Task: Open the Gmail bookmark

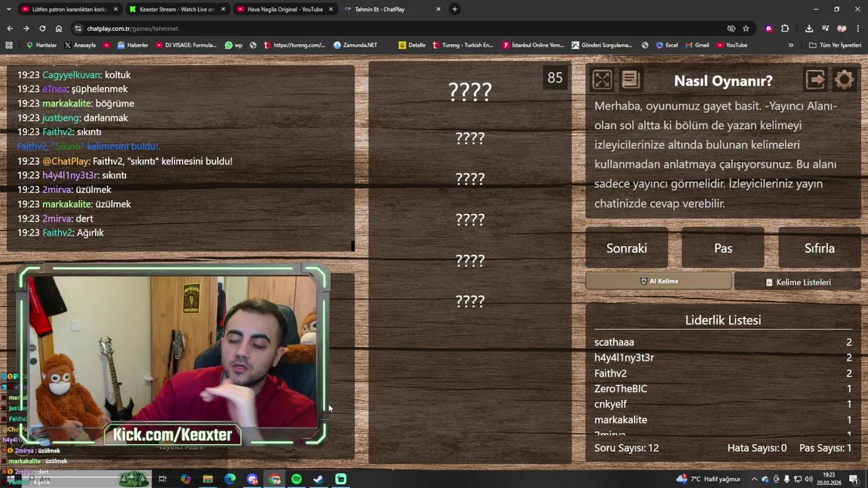Action: tap(697, 45)
